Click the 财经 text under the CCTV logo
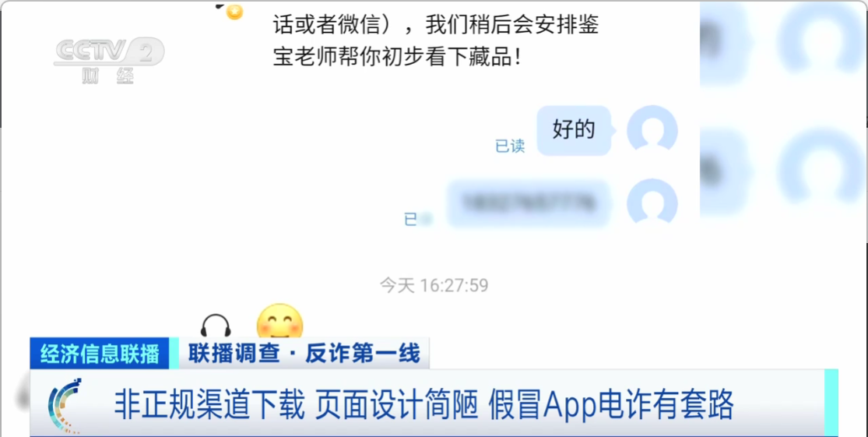The image size is (868, 437). pos(108,75)
